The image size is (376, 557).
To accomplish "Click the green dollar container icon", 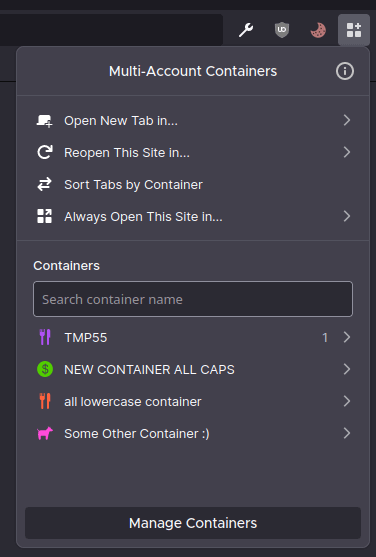I will [45, 369].
